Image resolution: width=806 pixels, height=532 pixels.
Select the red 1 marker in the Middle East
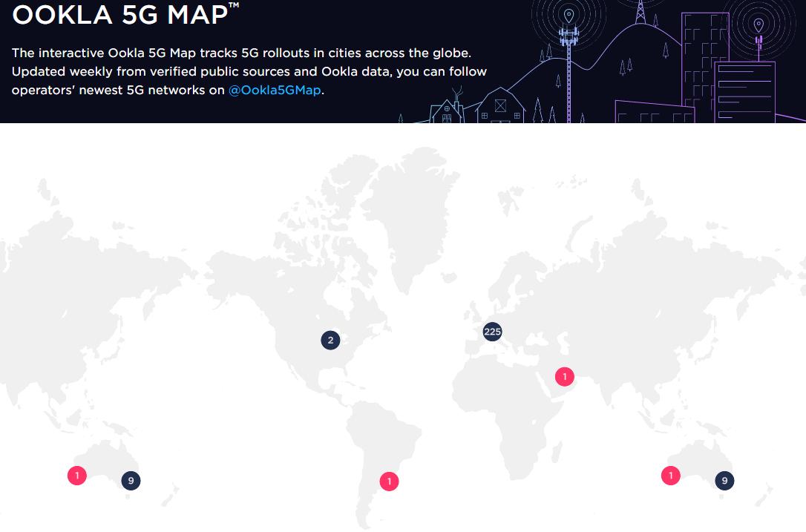564,377
